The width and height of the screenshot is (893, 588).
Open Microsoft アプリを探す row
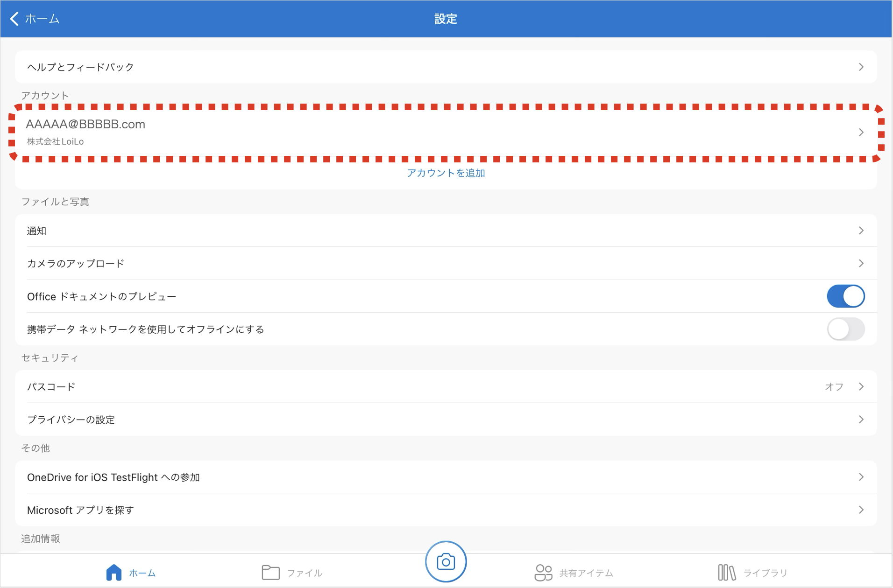[x=446, y=510]
